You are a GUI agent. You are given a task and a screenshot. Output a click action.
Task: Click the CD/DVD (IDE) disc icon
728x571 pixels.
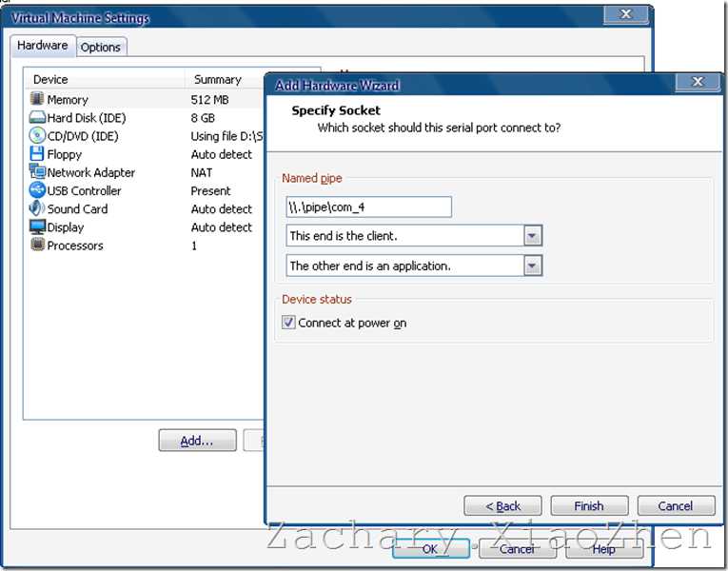tap(37, 135)
